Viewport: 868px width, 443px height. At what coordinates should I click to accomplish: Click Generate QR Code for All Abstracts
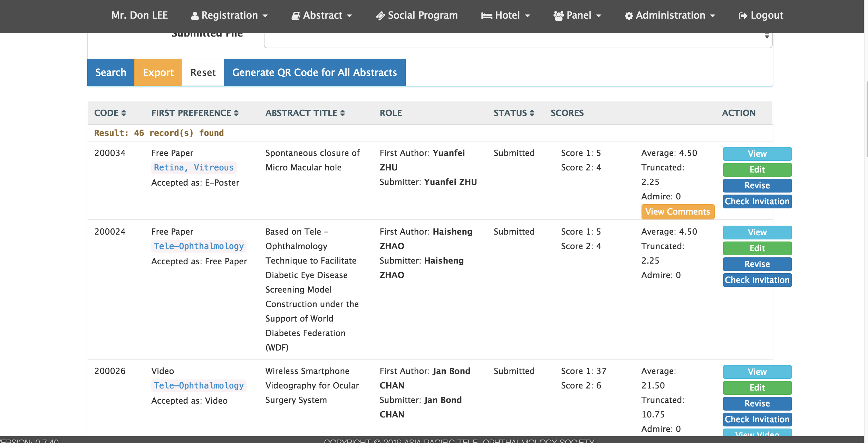point(315,72)
